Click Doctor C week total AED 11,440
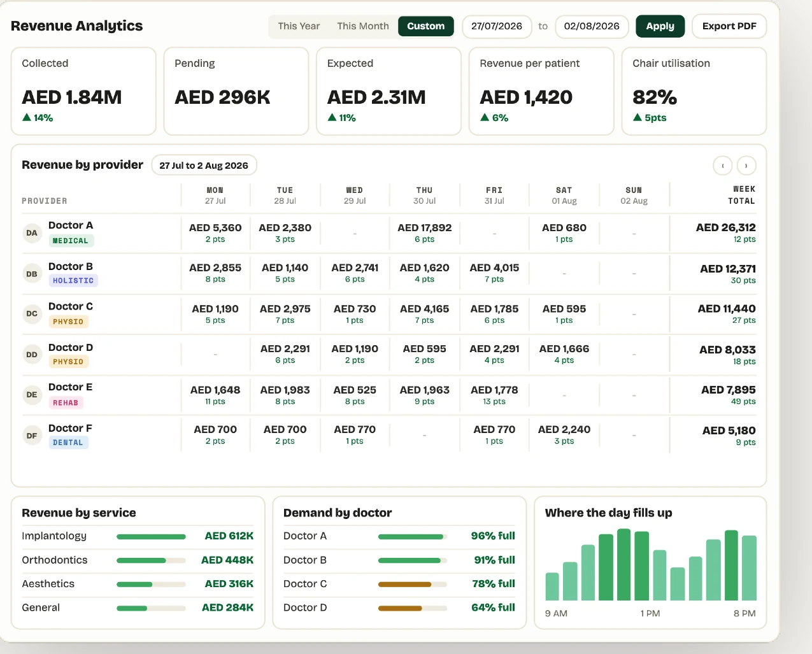812x654 pixels. pyautogui.click(x=727, y=314)
